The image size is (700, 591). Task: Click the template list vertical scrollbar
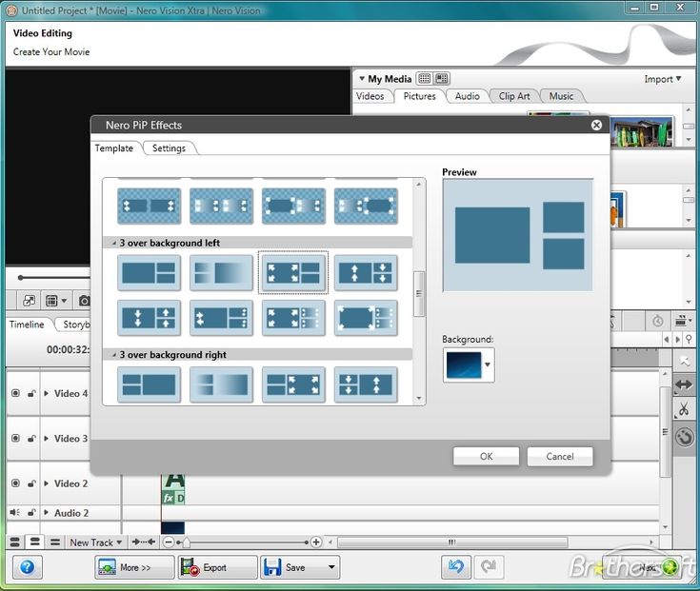[419, 293]
